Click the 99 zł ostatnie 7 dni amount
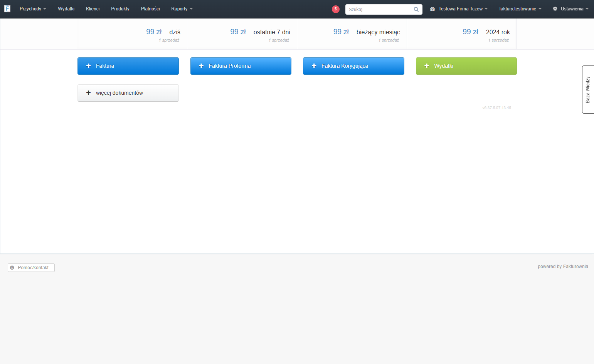Viewport: 594px width, 364px height. pyautogui.click(x=238, y=32)
